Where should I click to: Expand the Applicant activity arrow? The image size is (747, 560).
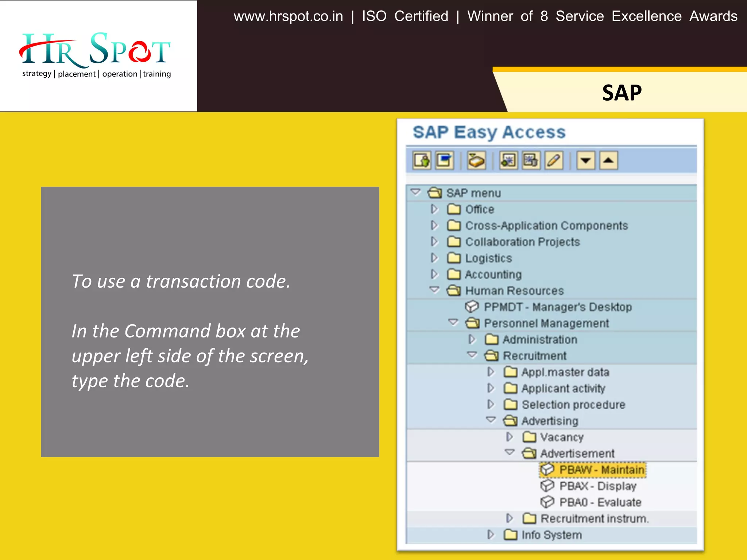(x=491, y=388)
